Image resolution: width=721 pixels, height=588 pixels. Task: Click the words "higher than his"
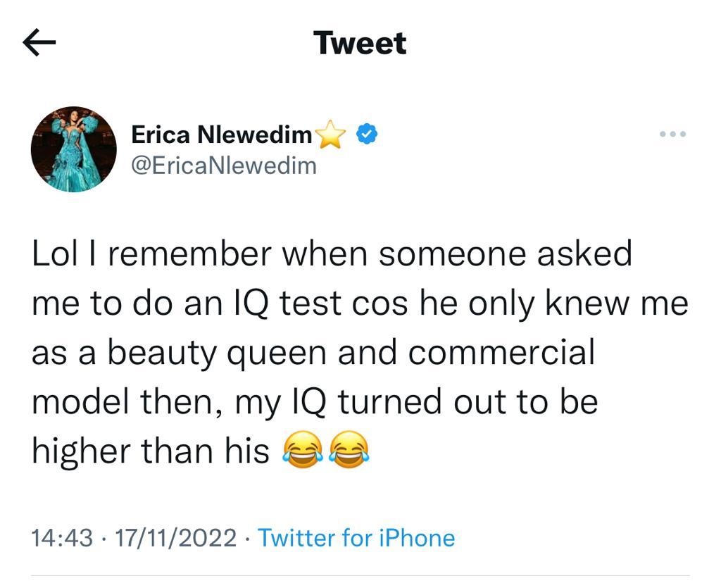coord(151,451)
